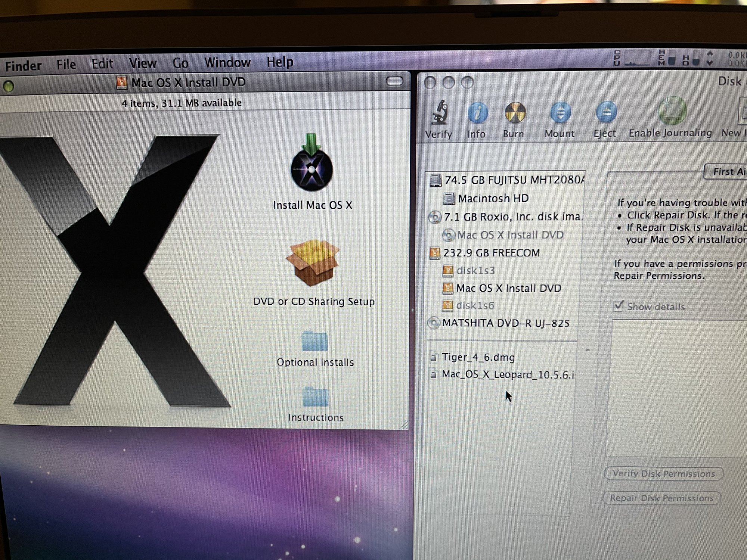Click the Mount toolbar icon
Image resolution: width=747 pixels, height=560 pixels.
[x=560, y=112]
